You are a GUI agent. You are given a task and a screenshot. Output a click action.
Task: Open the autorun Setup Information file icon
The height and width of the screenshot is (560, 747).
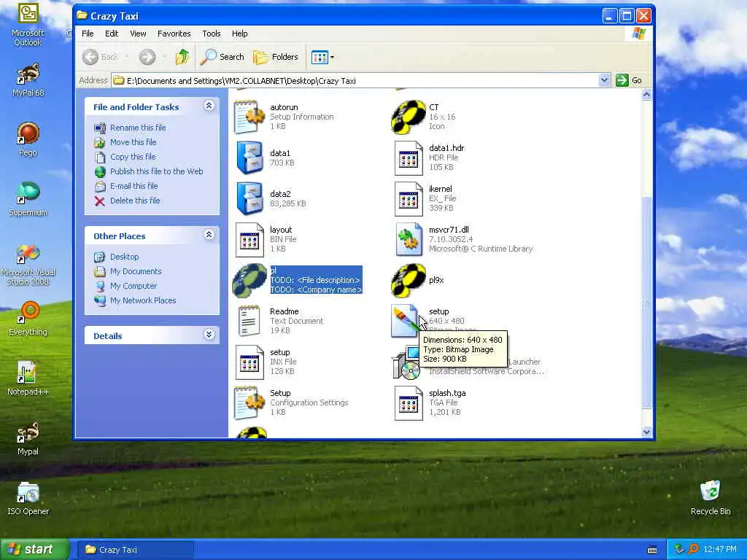249,117
